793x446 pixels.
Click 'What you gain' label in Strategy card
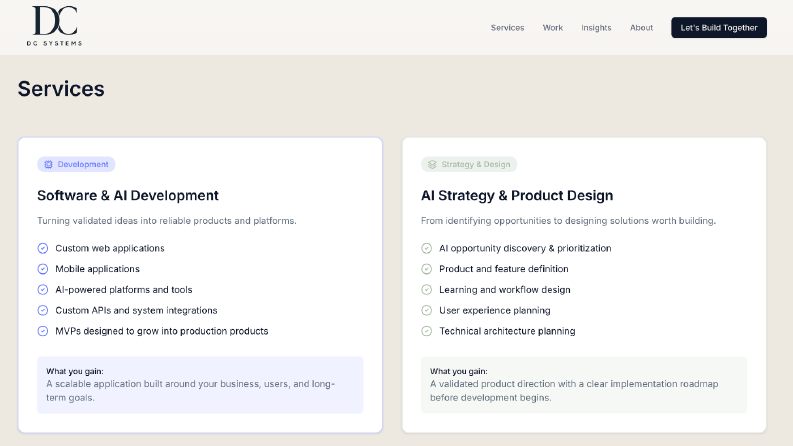point(459,371)
